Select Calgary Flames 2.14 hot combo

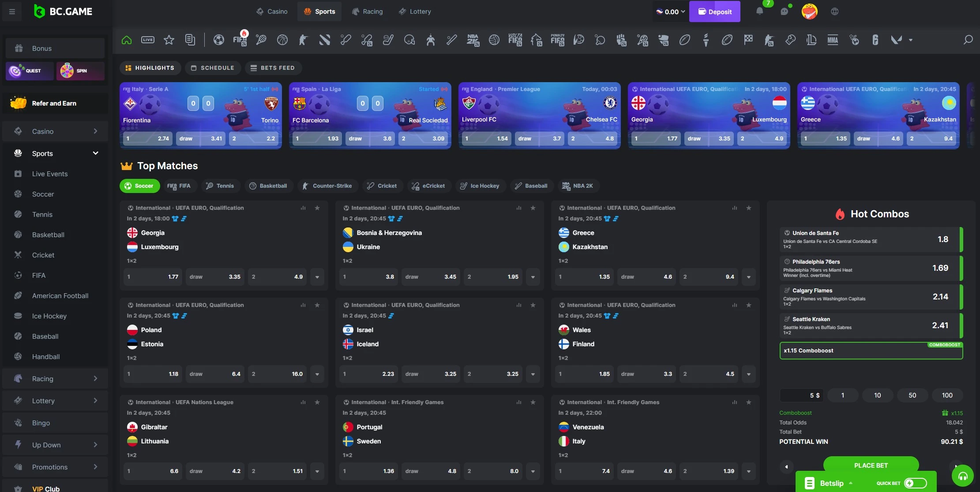coord(871,297)
